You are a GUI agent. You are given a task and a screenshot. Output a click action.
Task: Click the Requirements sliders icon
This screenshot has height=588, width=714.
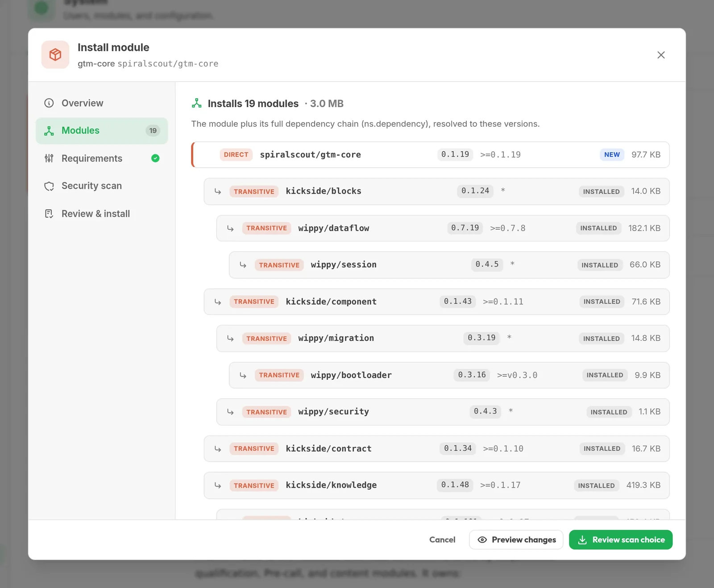click(x=49, y=158)
